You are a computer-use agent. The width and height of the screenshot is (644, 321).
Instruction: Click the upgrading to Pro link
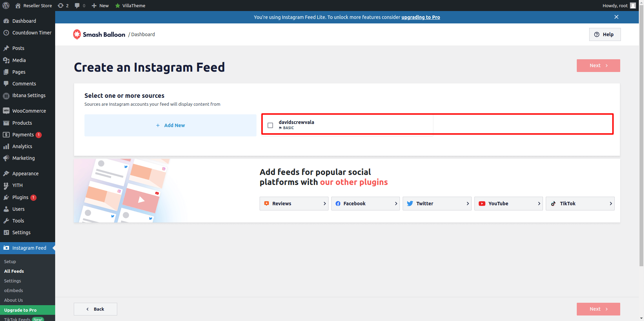[x=421, y=17]
